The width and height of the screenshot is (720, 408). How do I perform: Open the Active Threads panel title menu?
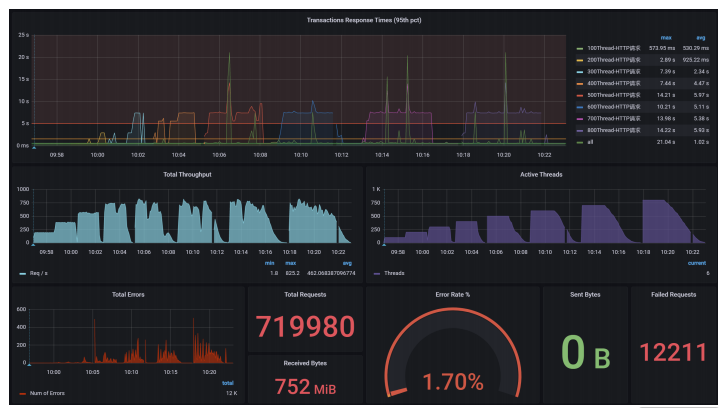point(541,174)
